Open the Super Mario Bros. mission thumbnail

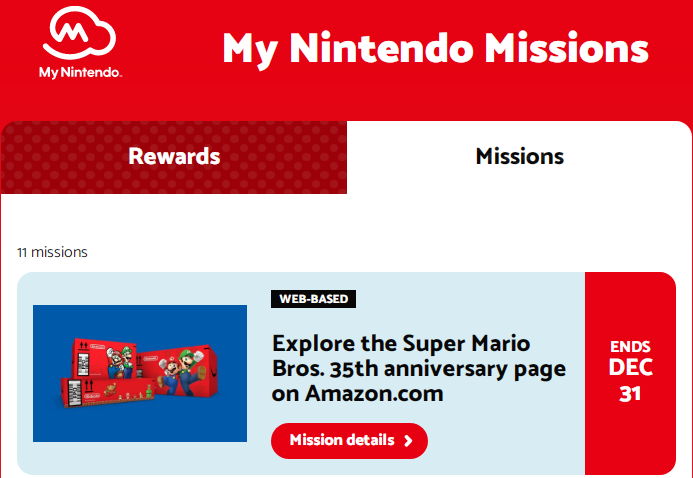click(x=140, y=373)
